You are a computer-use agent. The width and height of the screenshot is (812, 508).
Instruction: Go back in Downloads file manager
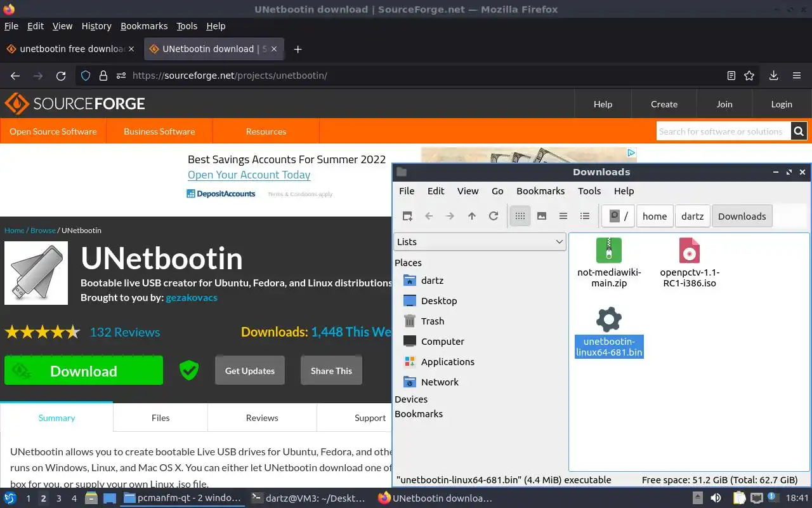[x=429, y=216]
